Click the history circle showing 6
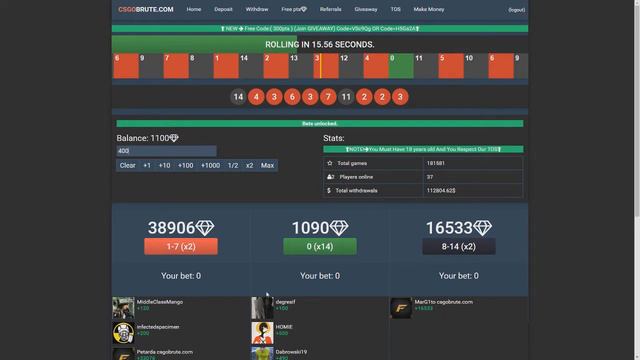640x360 pixels. (292, 97)
